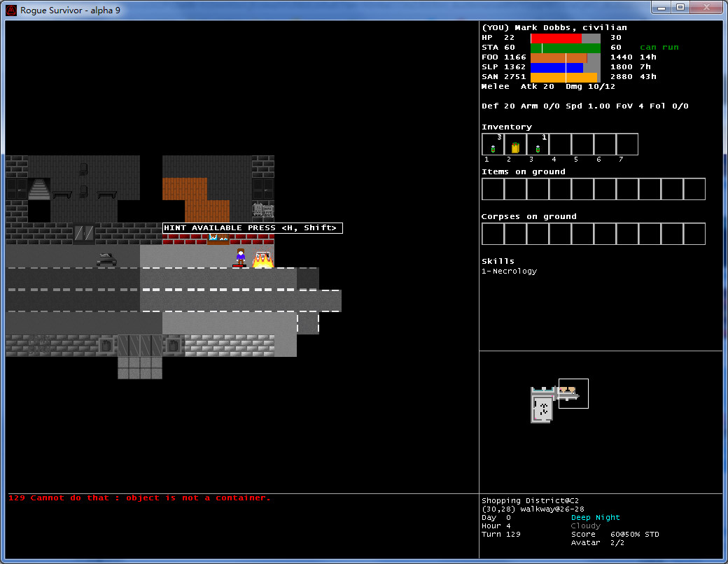Click the 'Skills' heading
Image resolution: width=728 pixels, height=564 pixels.
(x=498, y=261)
